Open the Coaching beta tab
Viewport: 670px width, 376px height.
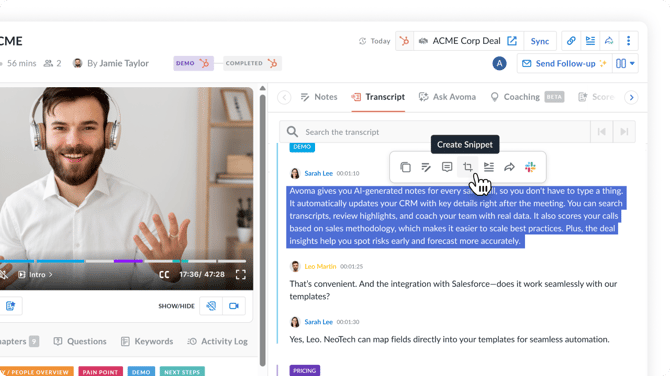[x=527, y=97]
